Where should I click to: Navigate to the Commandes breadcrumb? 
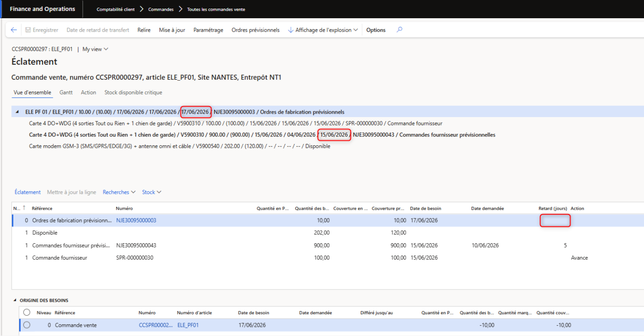161,9
